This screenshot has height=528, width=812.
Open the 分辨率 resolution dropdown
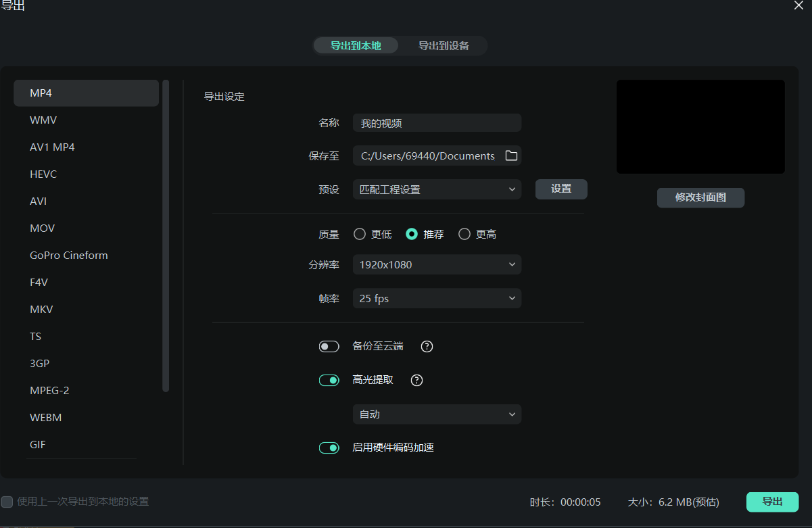pos(436,264)
